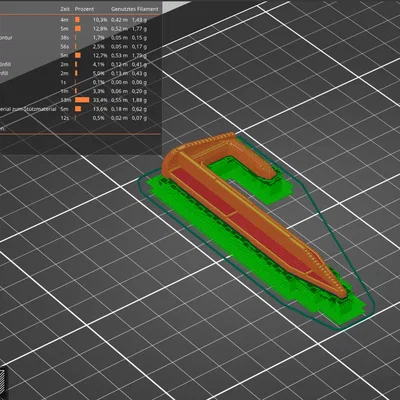
Task: Click the Zeit column header
Action: click(x=65, y=9)
